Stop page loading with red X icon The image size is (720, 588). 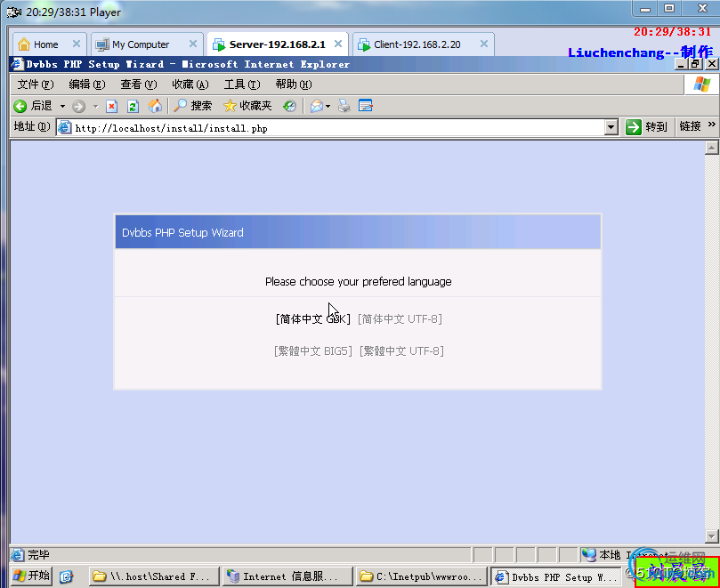pos(111,107)
